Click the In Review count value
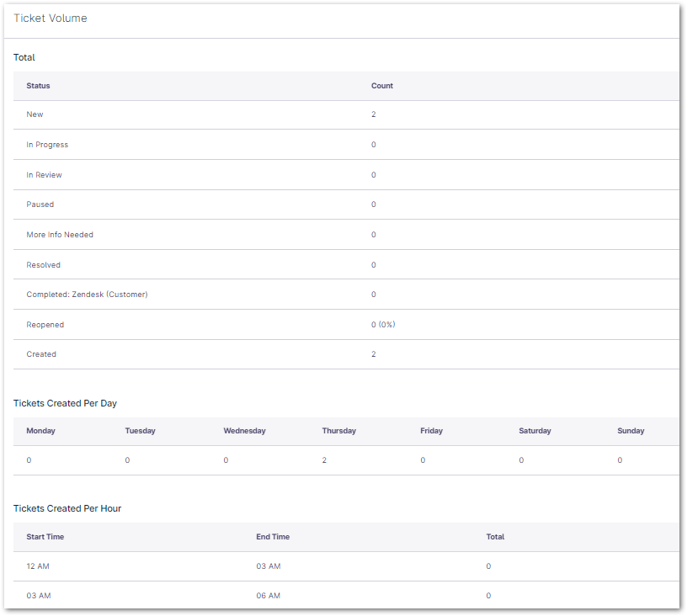Viewport: 687px width, 616px height. (x=374, y=175)
